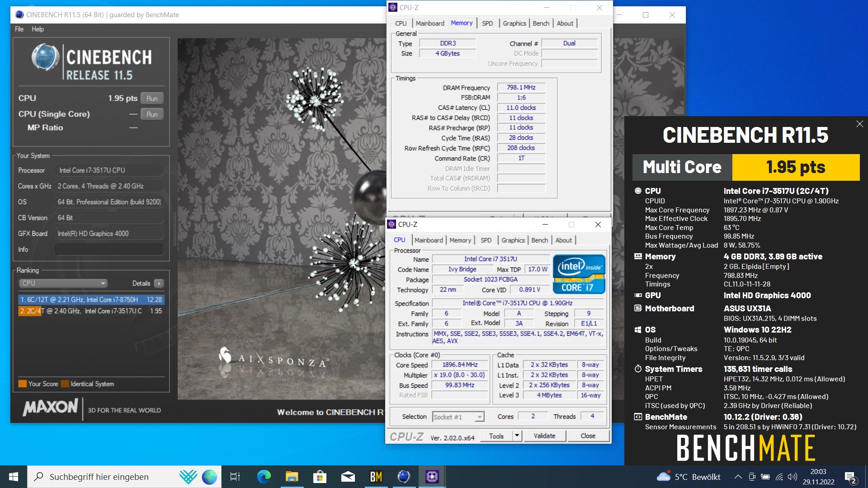
Task: Click the BenchMate section icon in BenchMate panel
Action: (638, 417)
